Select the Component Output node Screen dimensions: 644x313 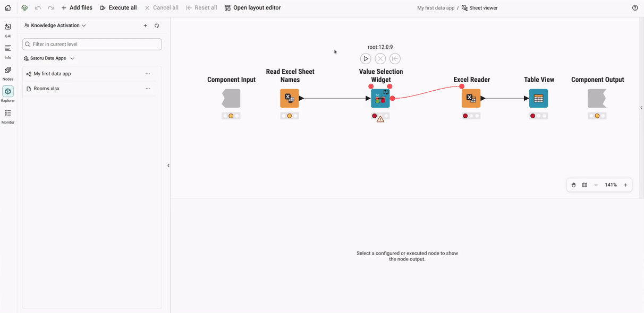click(x=597, y=98)
